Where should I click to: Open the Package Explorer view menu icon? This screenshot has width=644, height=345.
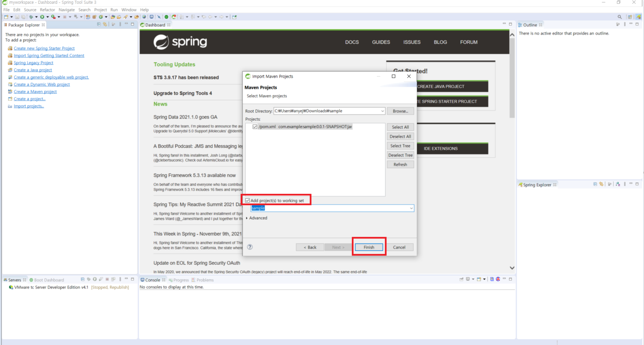click(x=120, y=24)
